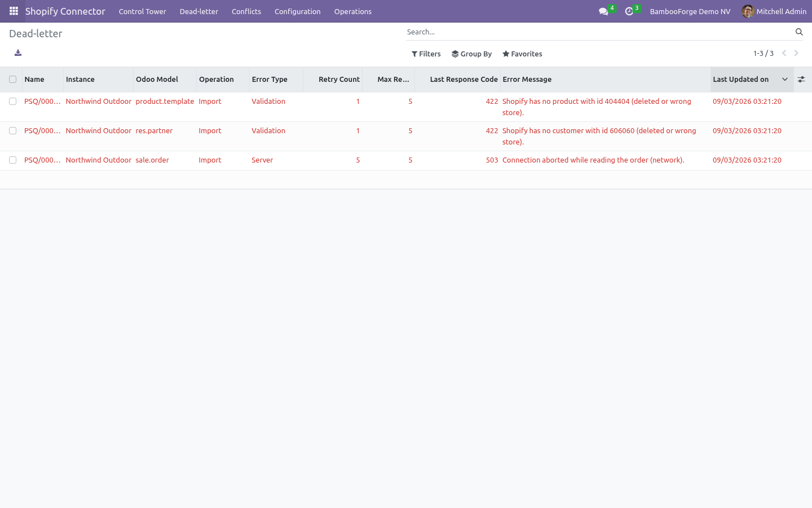Open Conflicts menu
The height and width of the screenshot is (508, 812).
coord(246,11)
